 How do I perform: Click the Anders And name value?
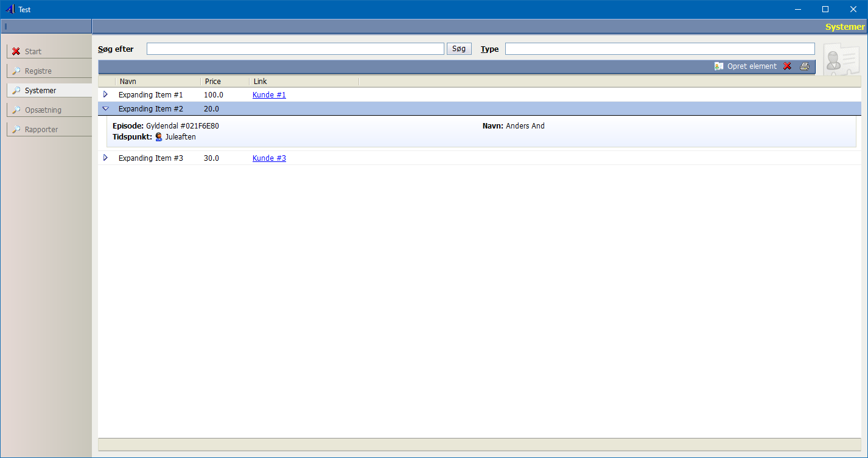[x=525, y=126]
